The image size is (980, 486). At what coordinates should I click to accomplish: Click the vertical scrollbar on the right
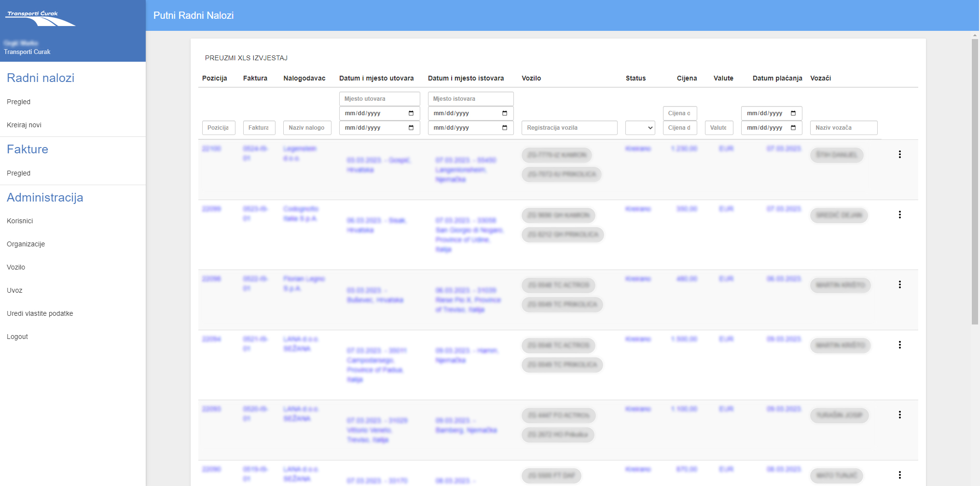point(973,193)
